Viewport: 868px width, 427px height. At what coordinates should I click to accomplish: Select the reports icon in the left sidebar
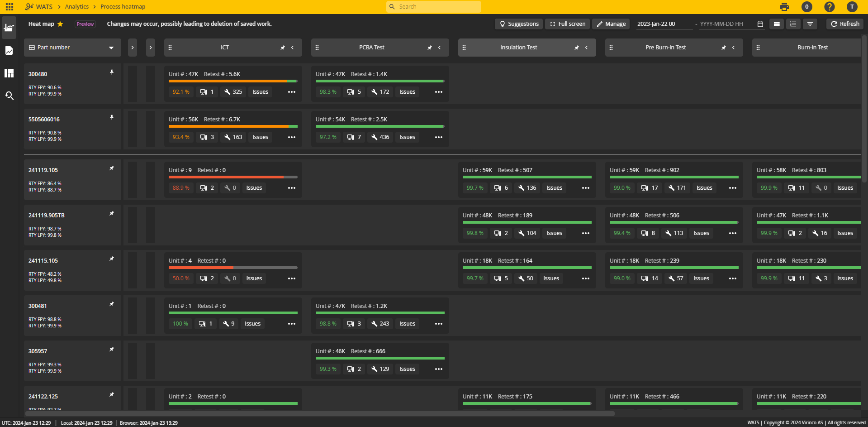(9, 50)
